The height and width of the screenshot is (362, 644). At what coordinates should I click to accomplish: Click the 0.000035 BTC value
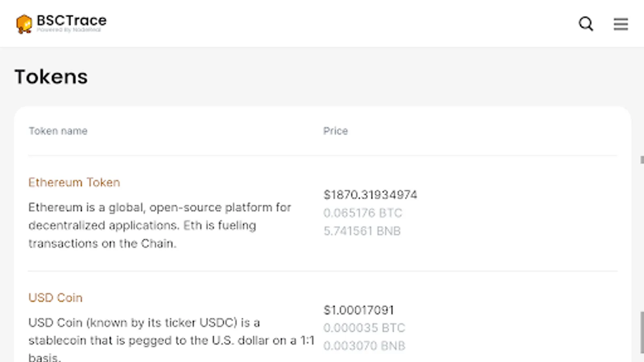click(364, 328)
